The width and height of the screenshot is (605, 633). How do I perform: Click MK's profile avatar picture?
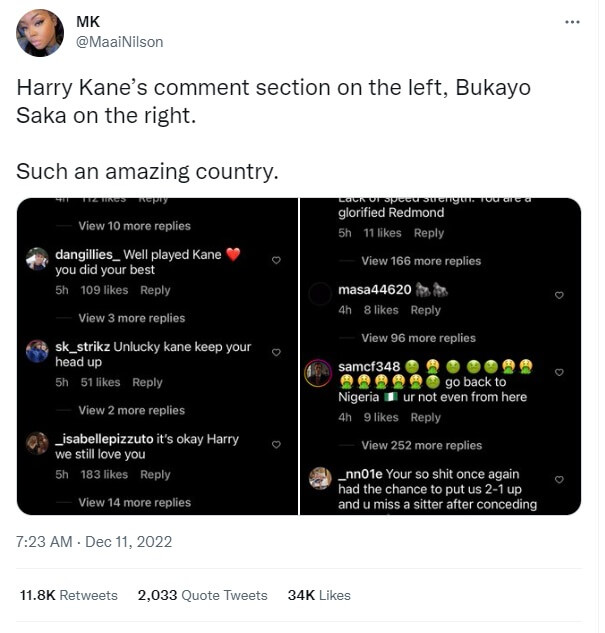[x=40, y=32]
